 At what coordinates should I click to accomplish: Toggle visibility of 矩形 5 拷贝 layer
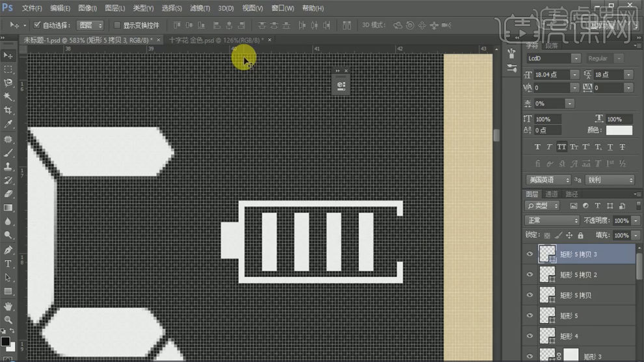[x=530, y=295]
